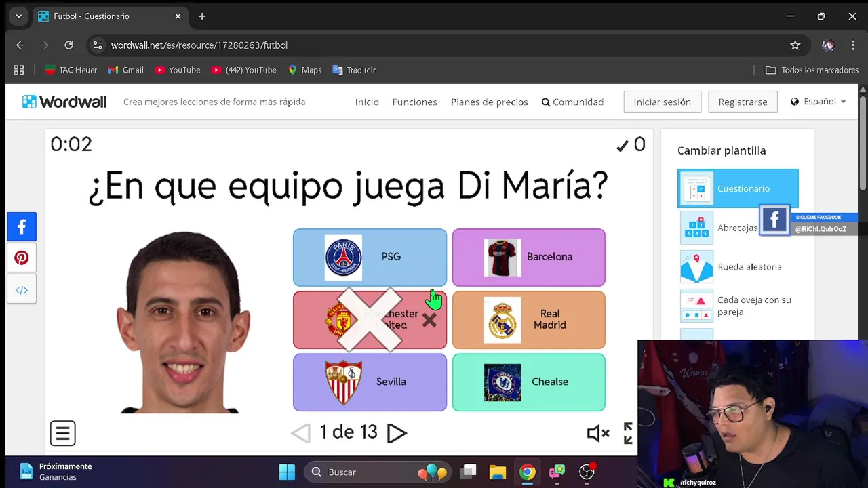Open Chrome from the taskbar

pyautogui.click(x=528, y=472)
